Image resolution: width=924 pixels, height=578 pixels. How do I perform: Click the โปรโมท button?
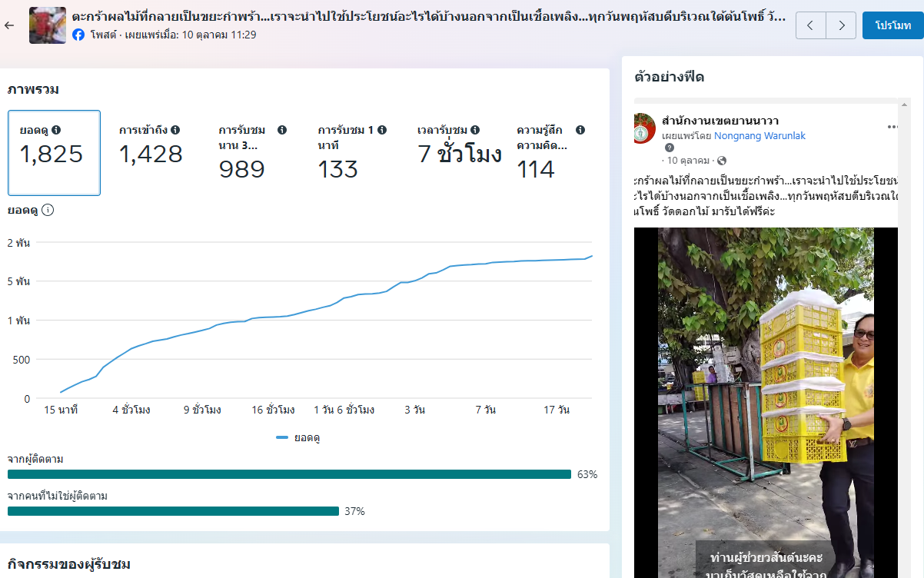(892, 25)
